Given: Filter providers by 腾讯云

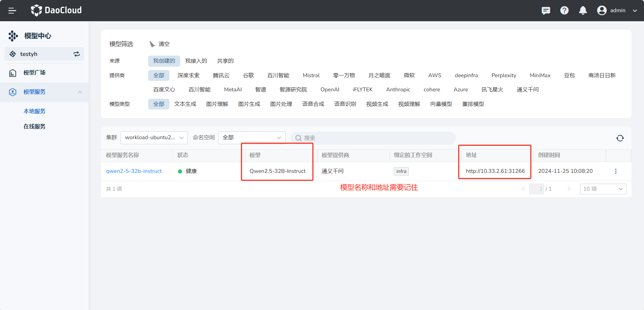Looking at the screenshot, I should [221, 75].
